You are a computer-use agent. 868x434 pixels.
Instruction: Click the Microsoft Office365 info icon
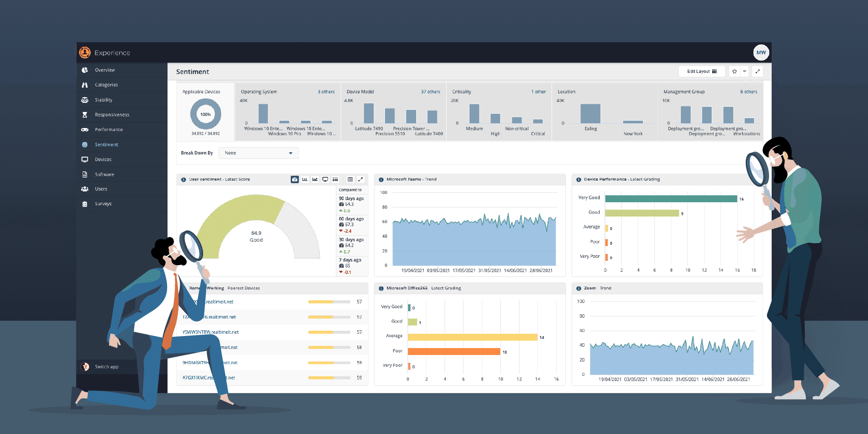(x=381, y=288)
